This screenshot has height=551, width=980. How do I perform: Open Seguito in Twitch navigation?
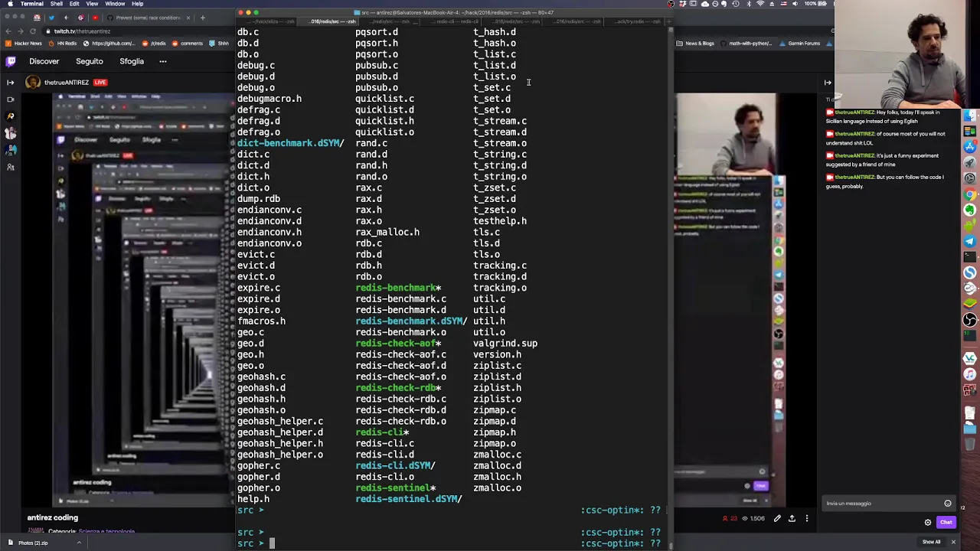[x=90, y=61]
